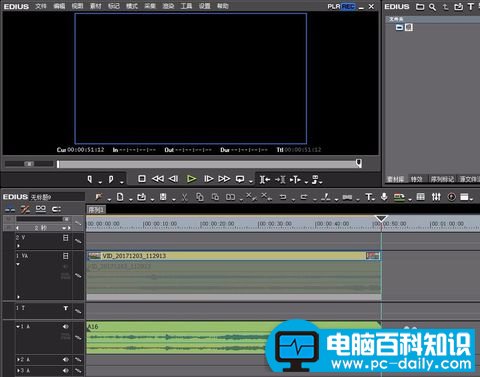Open the Undo history dropdown arrow
480x377 pixels.
pyautogui.click(x=294, y=200)
